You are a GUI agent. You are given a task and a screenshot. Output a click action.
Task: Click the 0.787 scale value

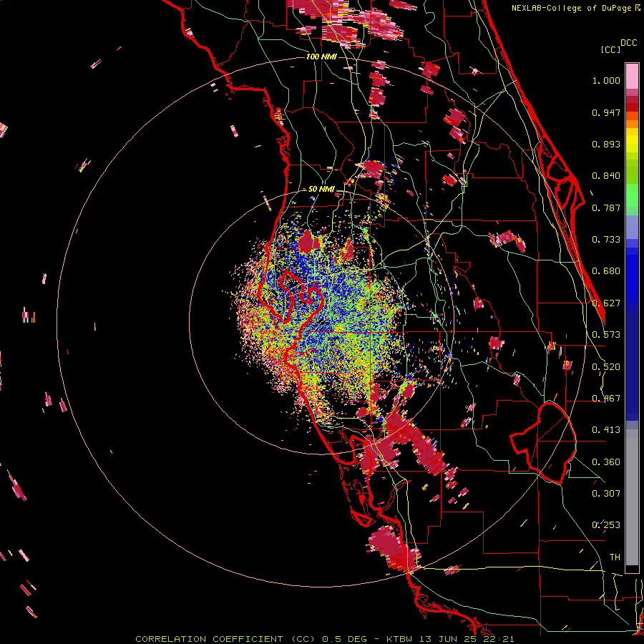tap(606, 208)
